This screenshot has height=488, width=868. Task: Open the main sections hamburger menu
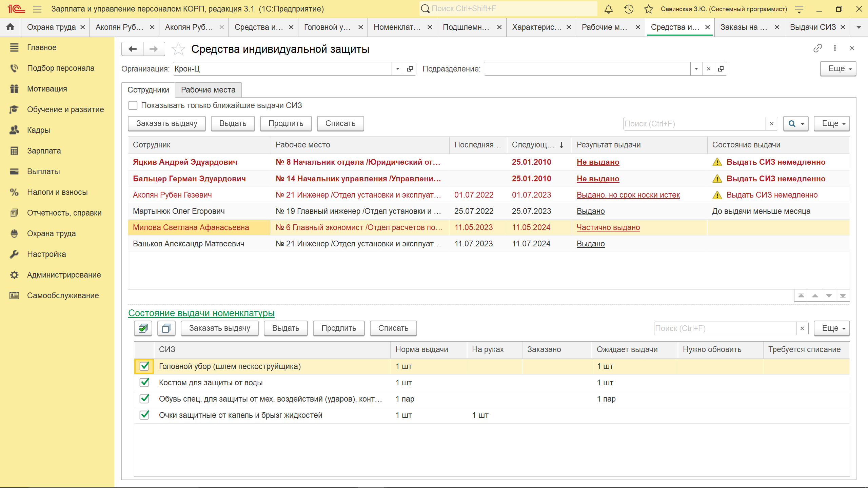click(x=37, y=9)
